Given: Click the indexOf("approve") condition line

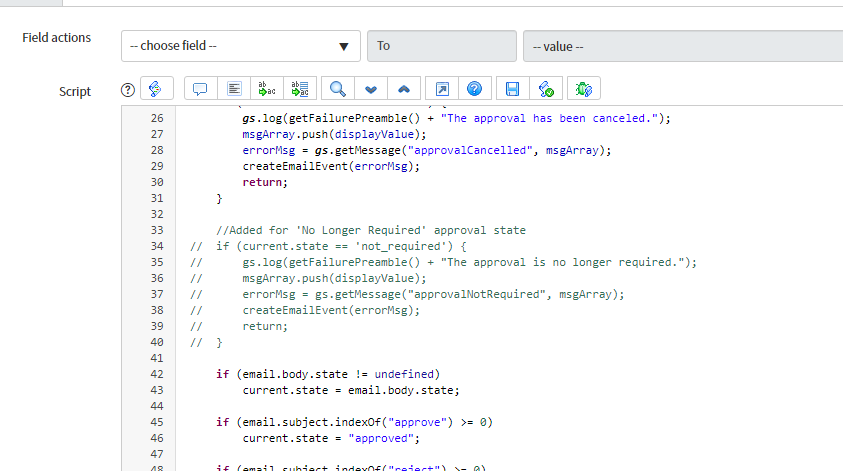Looking at the screenshot, I should 354,422.
